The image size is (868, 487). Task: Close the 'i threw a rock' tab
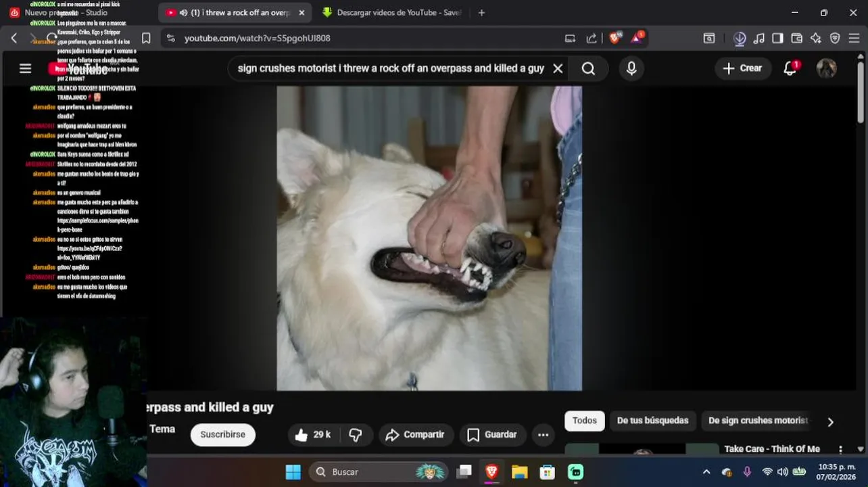[302, 13]
